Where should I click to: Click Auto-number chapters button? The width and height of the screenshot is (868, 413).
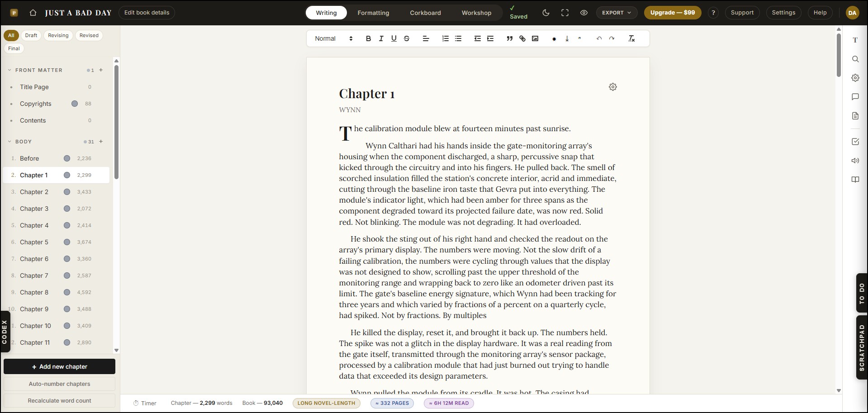tap(59, 384)
